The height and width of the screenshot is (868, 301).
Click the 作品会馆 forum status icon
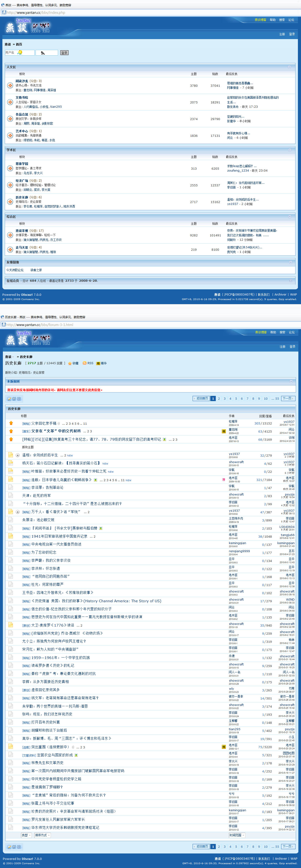(10, 119)
